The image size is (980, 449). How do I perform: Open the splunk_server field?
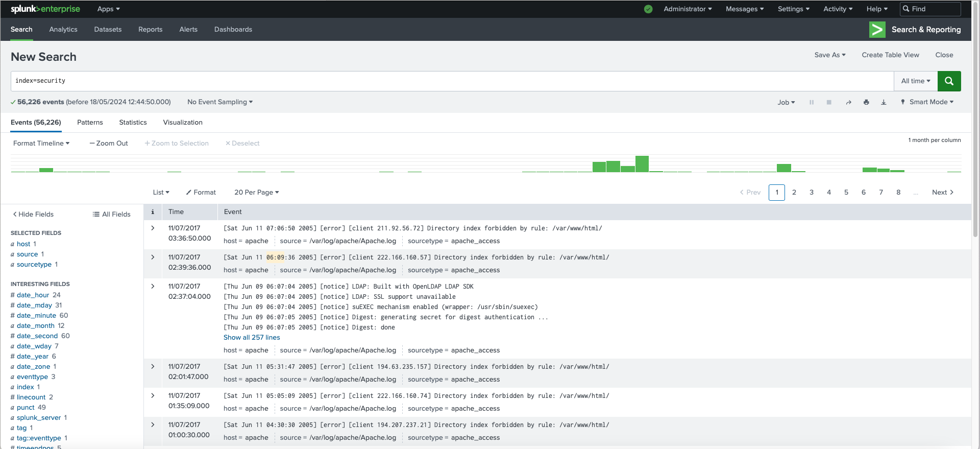click(39, 417)
